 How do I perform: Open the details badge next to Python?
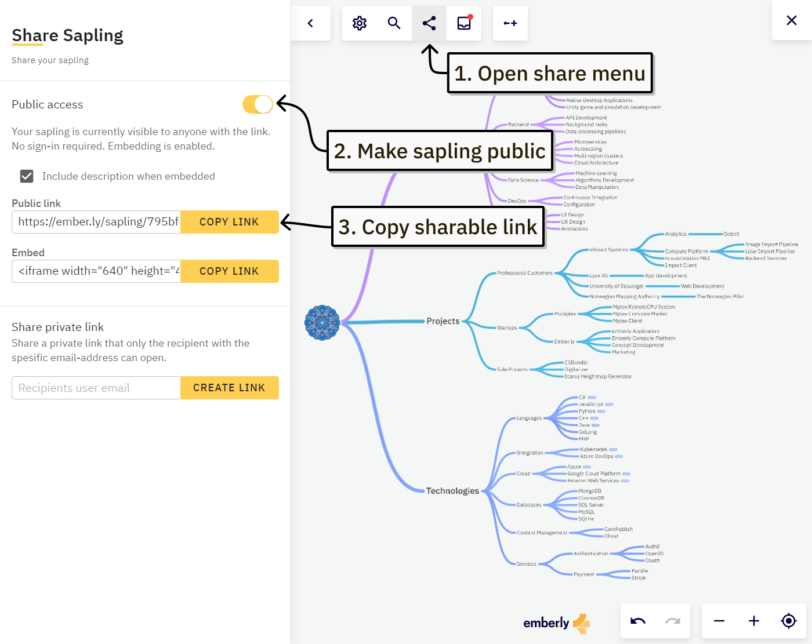pos(601,412)
